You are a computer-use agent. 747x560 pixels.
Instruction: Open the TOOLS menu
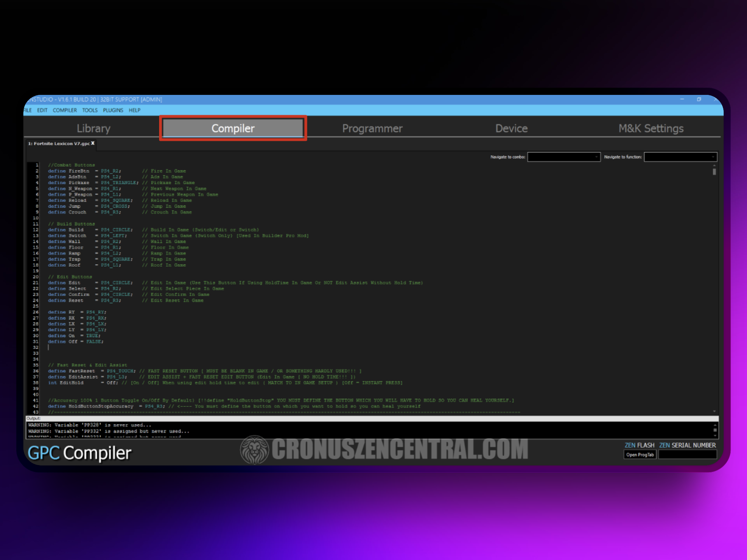coord(89,110)
